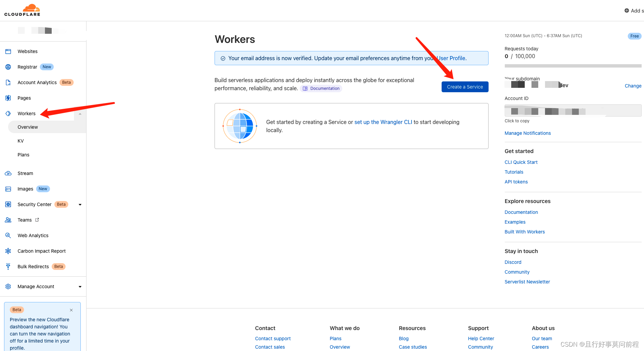
Task: Open the Examples link
Action: coord(515,222)
